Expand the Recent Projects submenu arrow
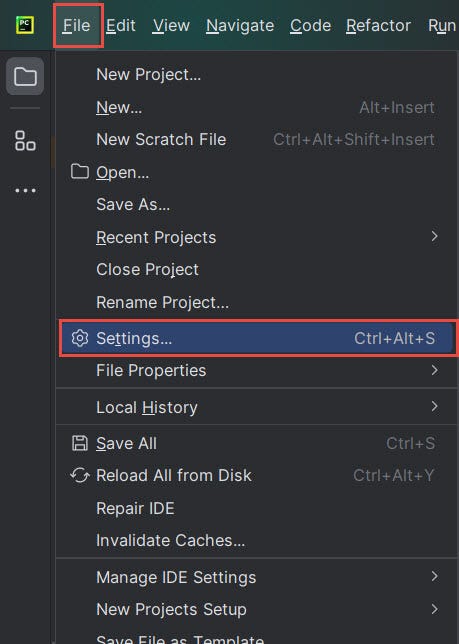 click(434, 237)
